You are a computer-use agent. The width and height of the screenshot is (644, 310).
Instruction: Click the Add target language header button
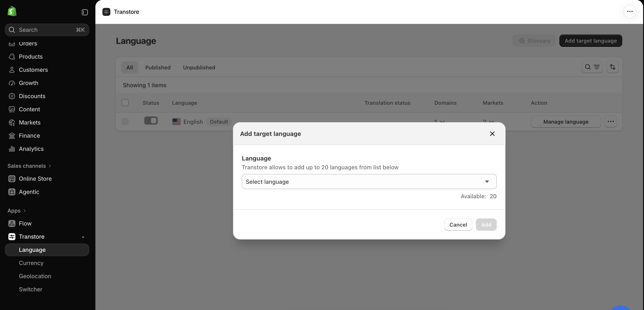(x=591, y=40)
